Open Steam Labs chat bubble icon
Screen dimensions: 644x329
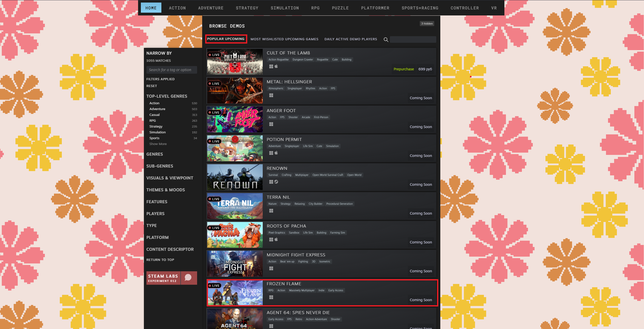point(188,278)
